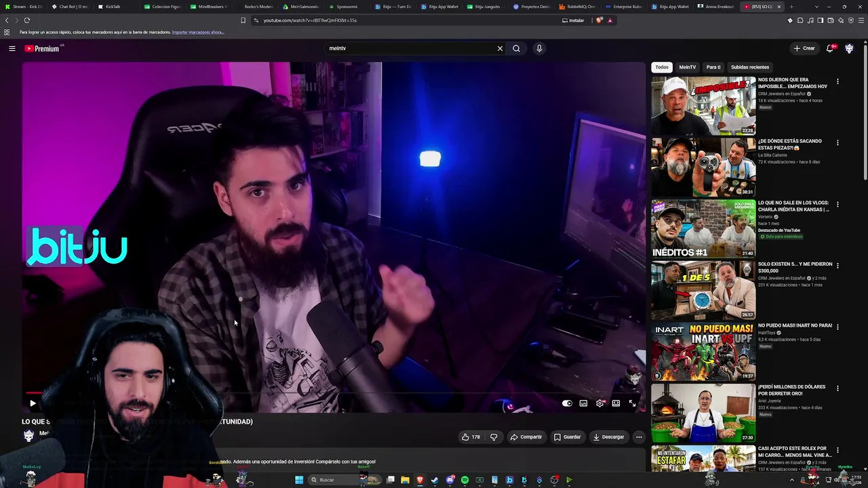The image size is (868, 488).
Task: Open options for "¿DE DÓNDE ESTÁS SACANDO" video
Action: tap(837, 143)
